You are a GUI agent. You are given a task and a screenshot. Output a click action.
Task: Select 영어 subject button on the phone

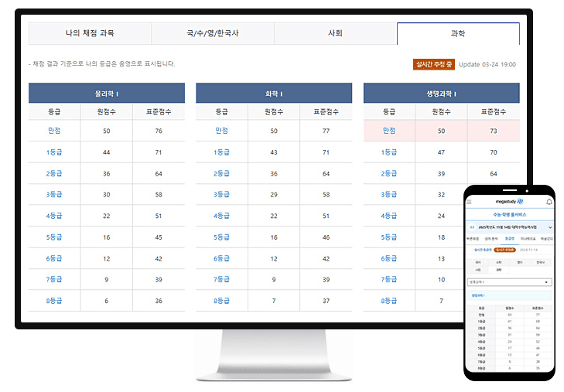coord(520,262)
